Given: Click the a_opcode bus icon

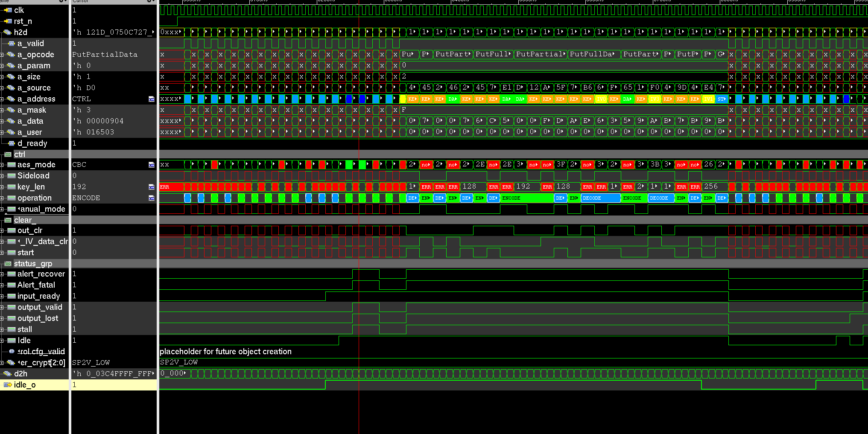Looking at the screenshot, I should pos(11,54).
